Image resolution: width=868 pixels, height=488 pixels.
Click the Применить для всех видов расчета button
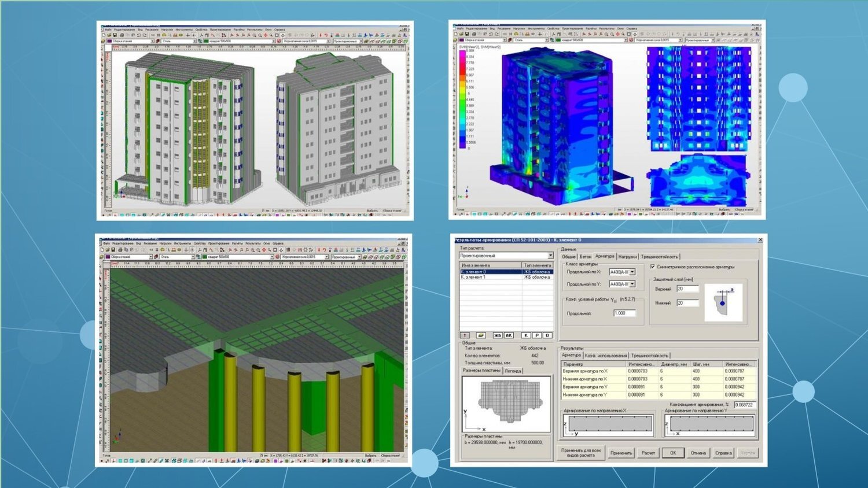583,453
